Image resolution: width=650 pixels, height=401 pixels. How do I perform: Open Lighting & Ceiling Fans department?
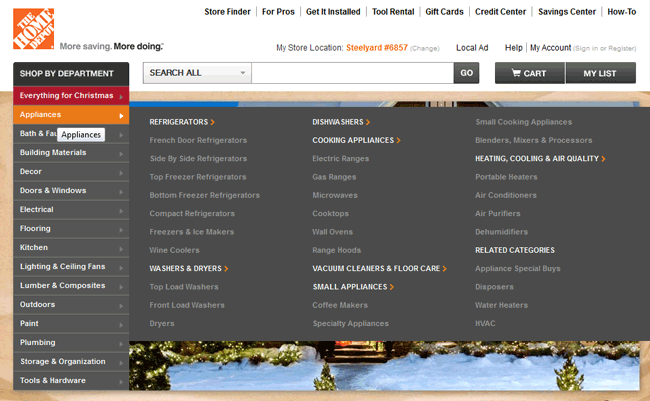(x=71, y=267)
